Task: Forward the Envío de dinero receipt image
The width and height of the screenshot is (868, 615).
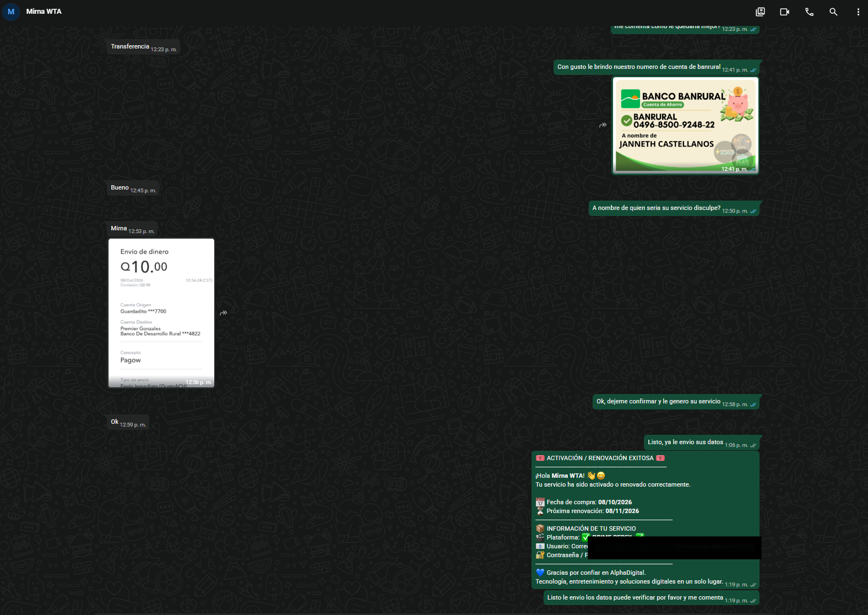Action: pos(224,313)
